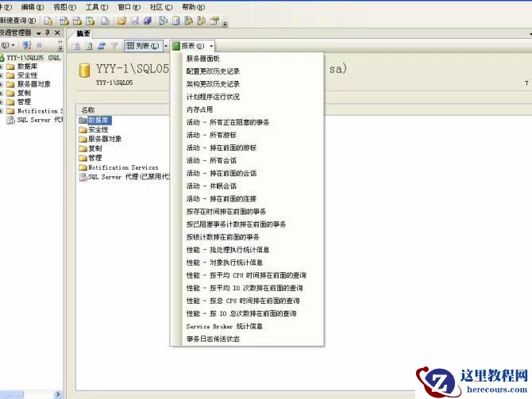Click the Filter funnel icon in Summary toolbar
532x399 pixels.
pos(114,46)
